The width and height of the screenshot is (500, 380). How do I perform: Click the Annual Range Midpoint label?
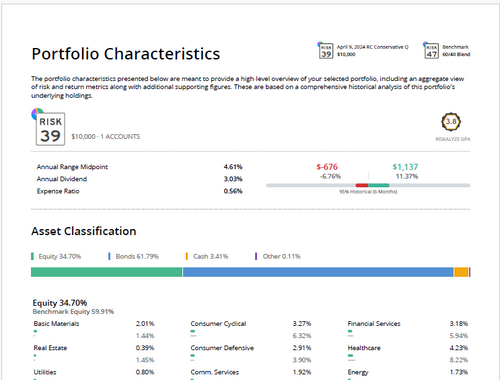(x=72, y=167)
